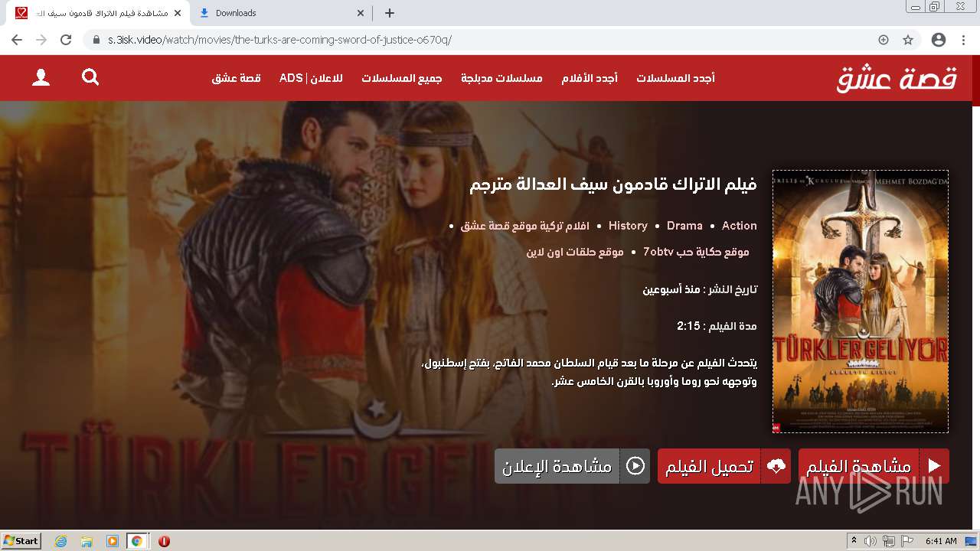The image size is (980, 551).
Task: Click موقع حلقات اون لاين link
Action: click(575, 252)
